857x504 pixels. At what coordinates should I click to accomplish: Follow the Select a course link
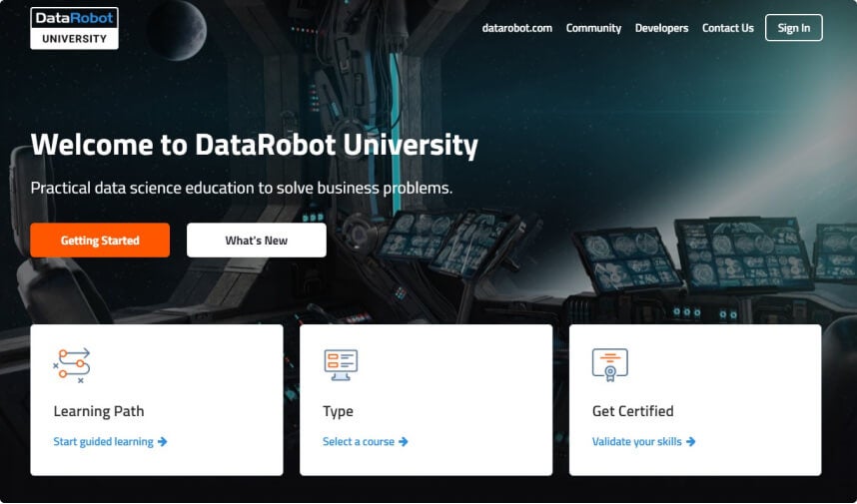[x=359, y=442]
